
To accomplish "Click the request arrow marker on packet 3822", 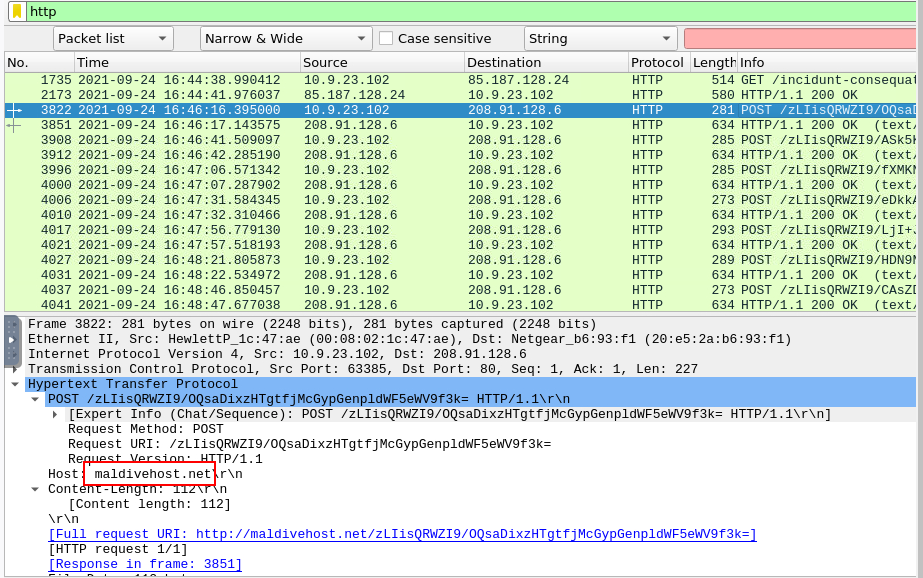I will point(14,110).
